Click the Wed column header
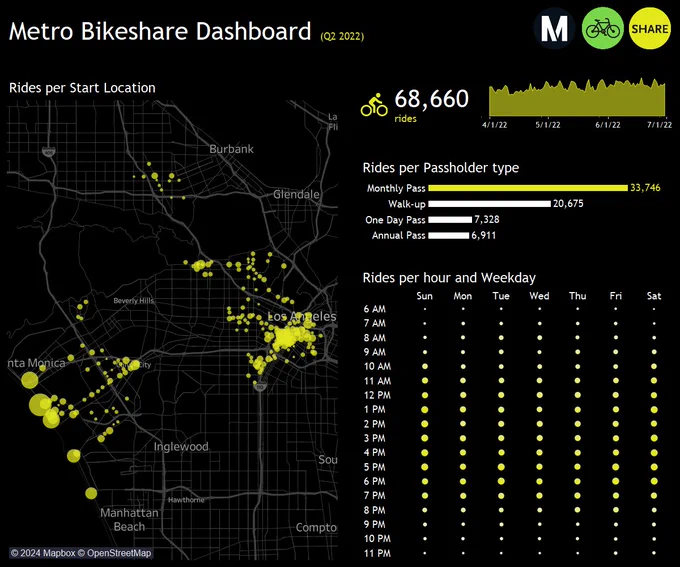The width and height of the screenshot is (680, 567). (x=539, y=296)
